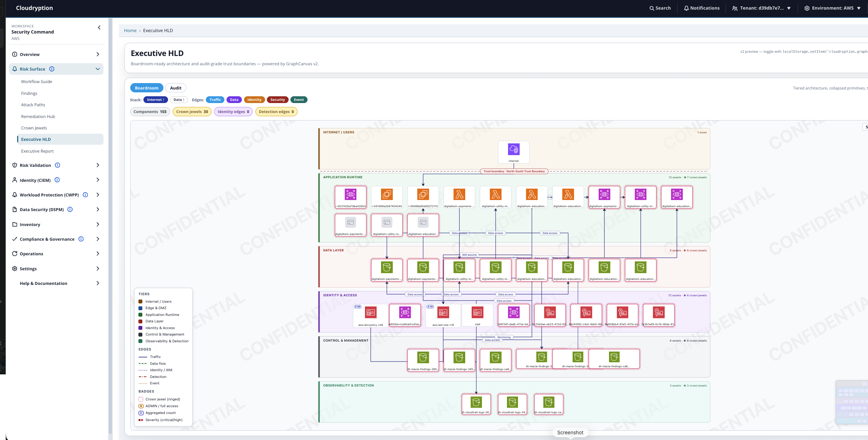Open the Environment: AWS dropdown
This screenshot has width=868, height=440.
(832, 8)
